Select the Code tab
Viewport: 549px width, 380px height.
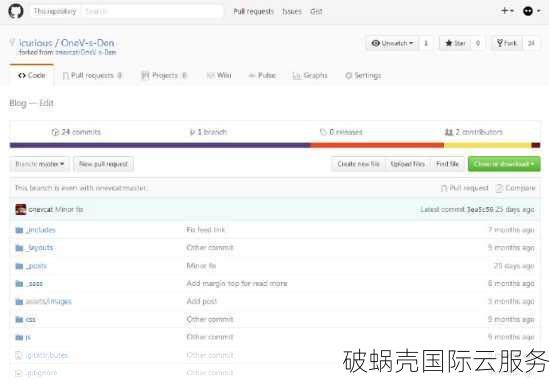point(32,75)
